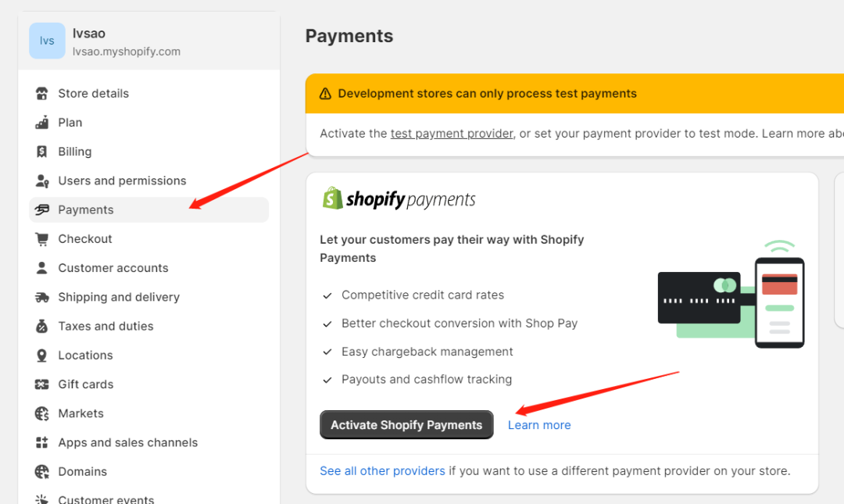Click the Plan chart icon
The image size is (844, 504).
click(x=42, y=123)
